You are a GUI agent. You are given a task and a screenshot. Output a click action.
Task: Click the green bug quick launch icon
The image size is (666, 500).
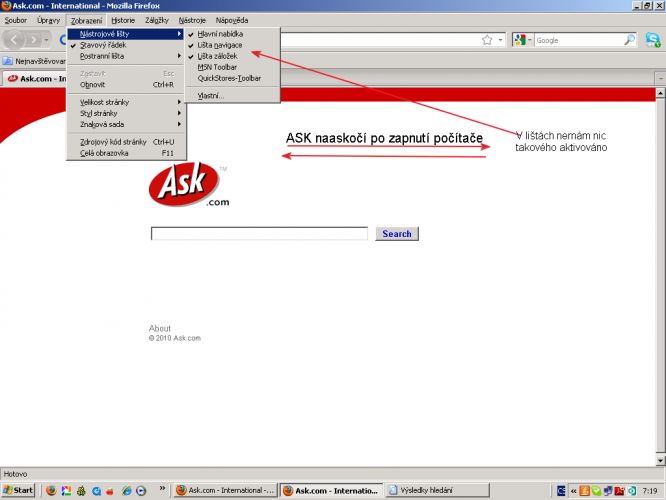click(x=81, y=491)
